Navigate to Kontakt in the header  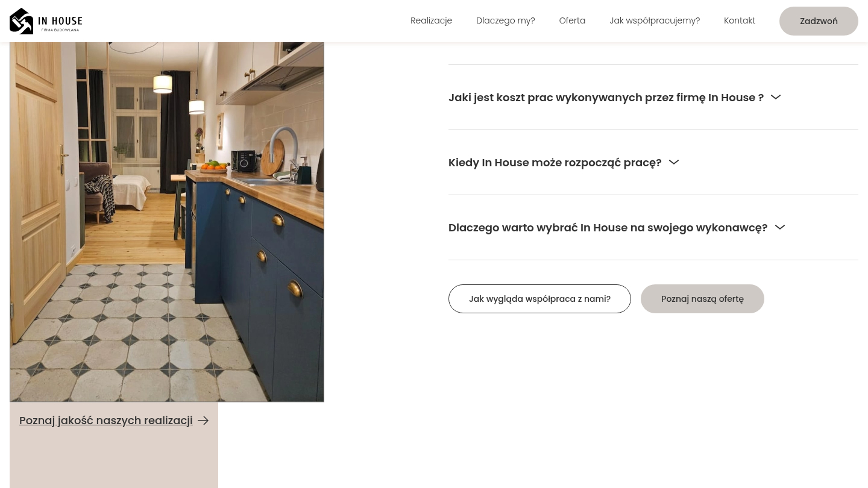[740, 20]
